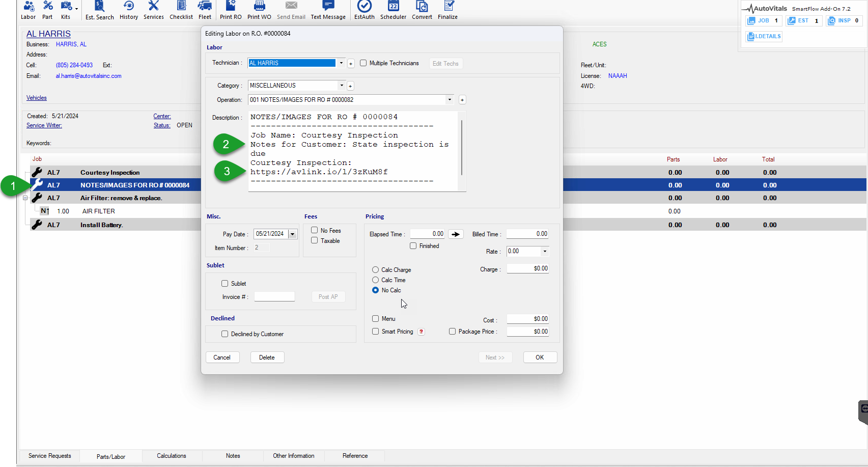Click the Convert toolbar icon
This screenshot has height=467, width=868.
pyautogui.click(x=422, y=10)
